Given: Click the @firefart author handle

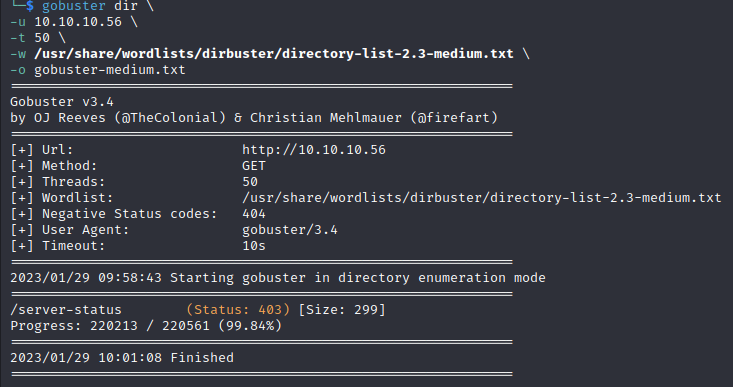Looking at the screenshot, I should (454, 118).
